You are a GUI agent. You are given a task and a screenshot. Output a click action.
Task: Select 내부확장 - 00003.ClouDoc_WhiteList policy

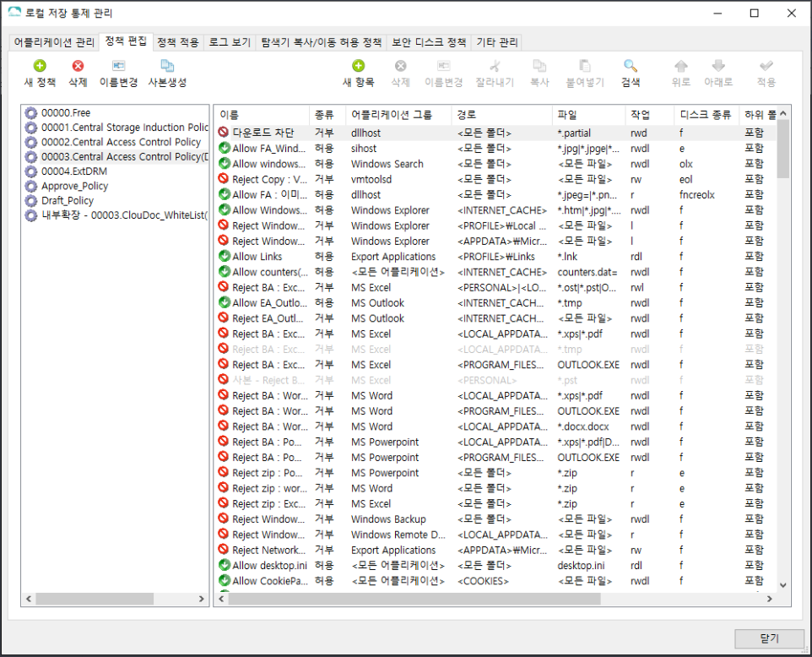point(124,215)
